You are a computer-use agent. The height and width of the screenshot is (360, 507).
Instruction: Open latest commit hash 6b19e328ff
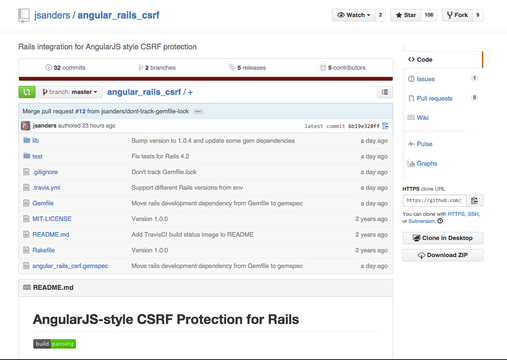coord(364,126)
